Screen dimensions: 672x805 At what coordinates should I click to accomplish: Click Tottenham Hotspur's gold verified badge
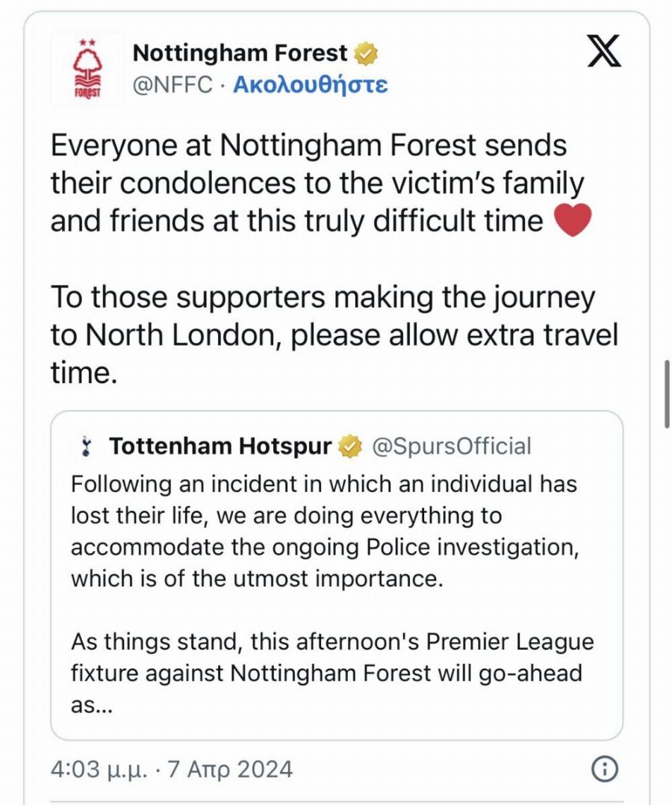(349, 447)
